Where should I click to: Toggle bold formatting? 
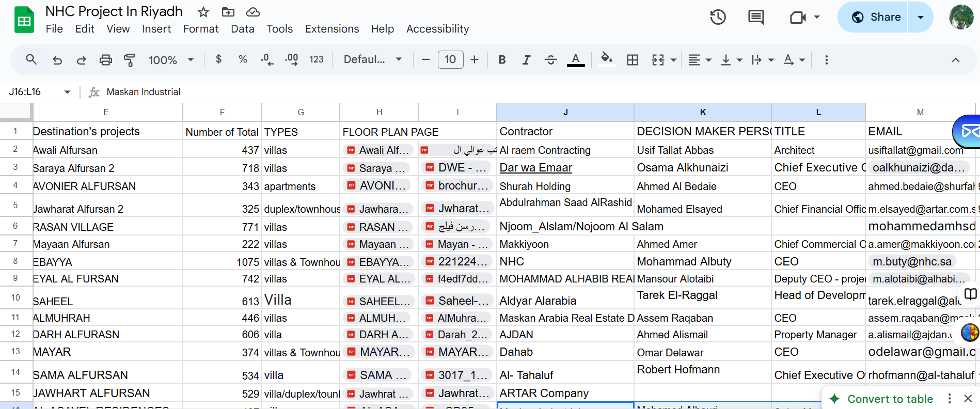(502, 60)
